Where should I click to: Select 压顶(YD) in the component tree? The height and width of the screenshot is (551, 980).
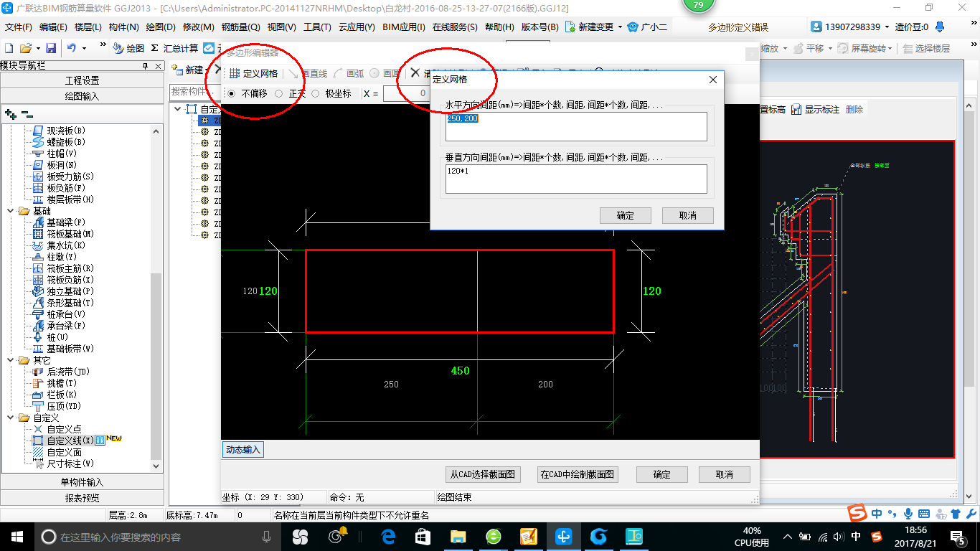point(63,406)
